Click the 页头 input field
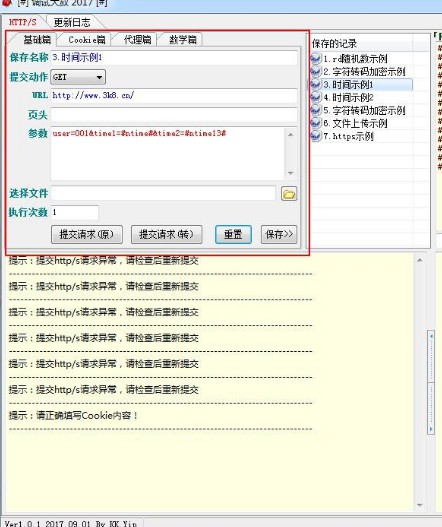The width and height of the screenshot is (442, 527). (174, 115)
